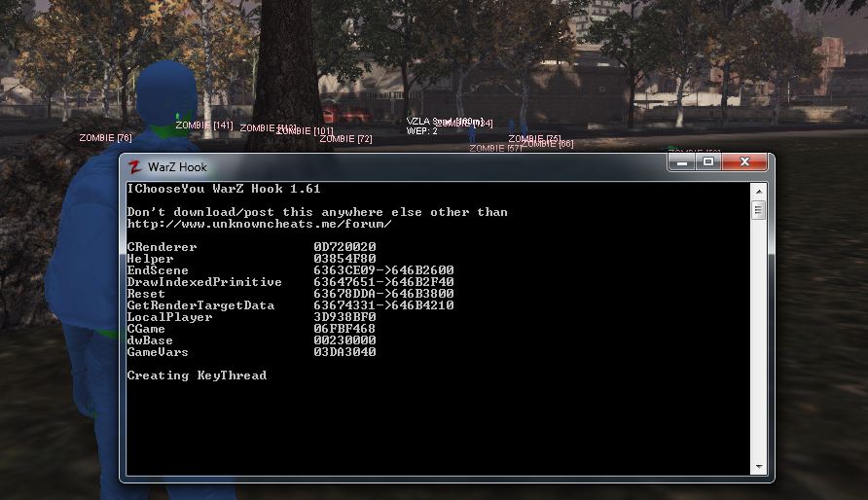Click the empty scrollbar track below the thumb

coord(759,340)
